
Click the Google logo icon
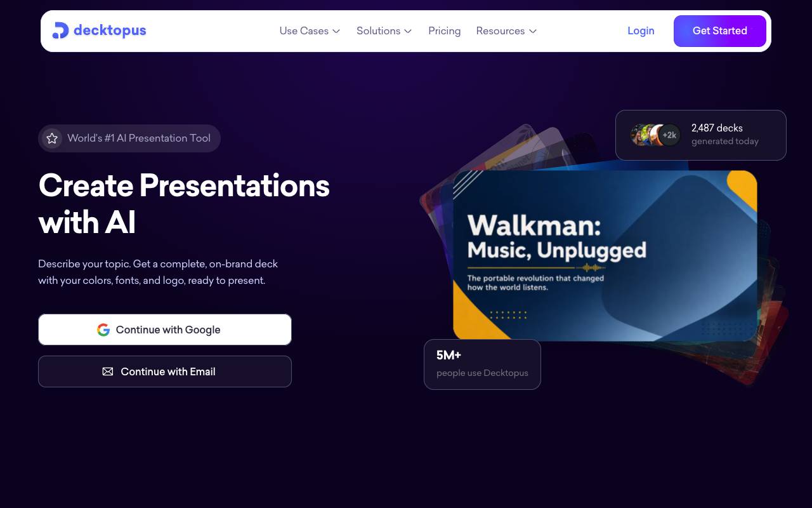pos(103,330)
